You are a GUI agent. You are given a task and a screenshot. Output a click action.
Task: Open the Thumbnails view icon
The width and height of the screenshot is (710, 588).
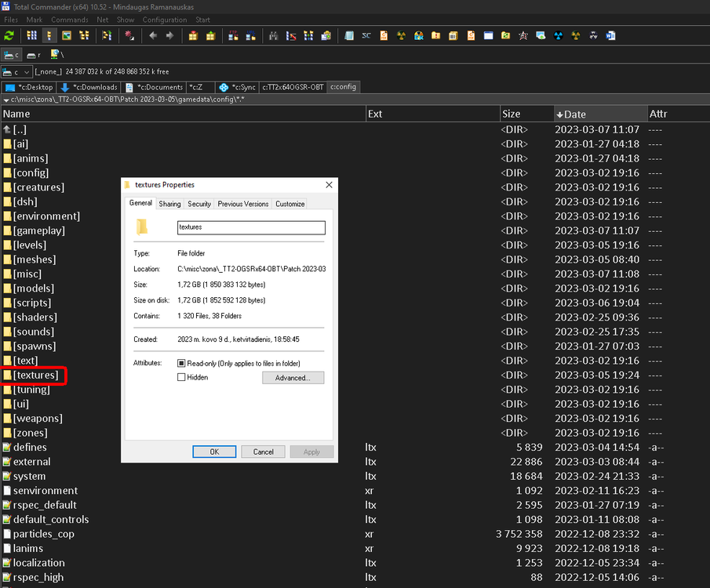coord(67,36)
